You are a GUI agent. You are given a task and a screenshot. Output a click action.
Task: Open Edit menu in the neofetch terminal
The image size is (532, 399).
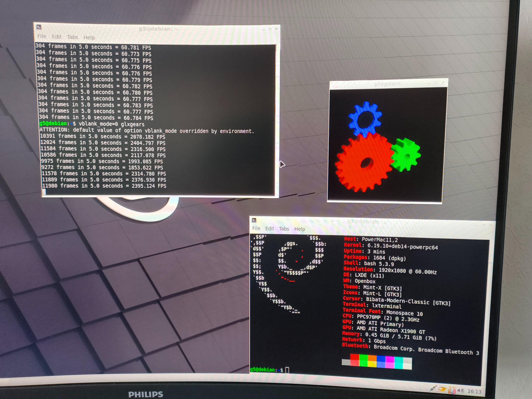[x=270, y=228]
